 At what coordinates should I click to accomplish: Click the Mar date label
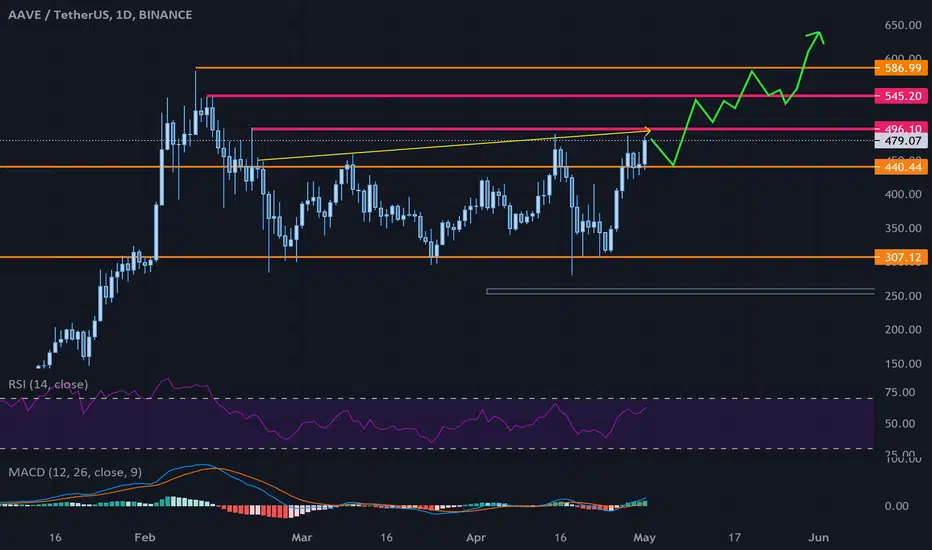pyautogui.click(x=301, y=538)
